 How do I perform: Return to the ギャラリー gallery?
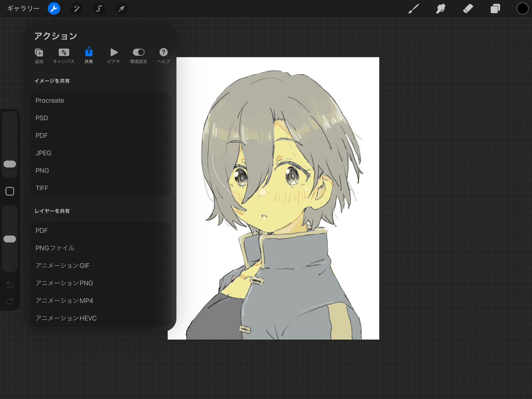coord(23,8)
